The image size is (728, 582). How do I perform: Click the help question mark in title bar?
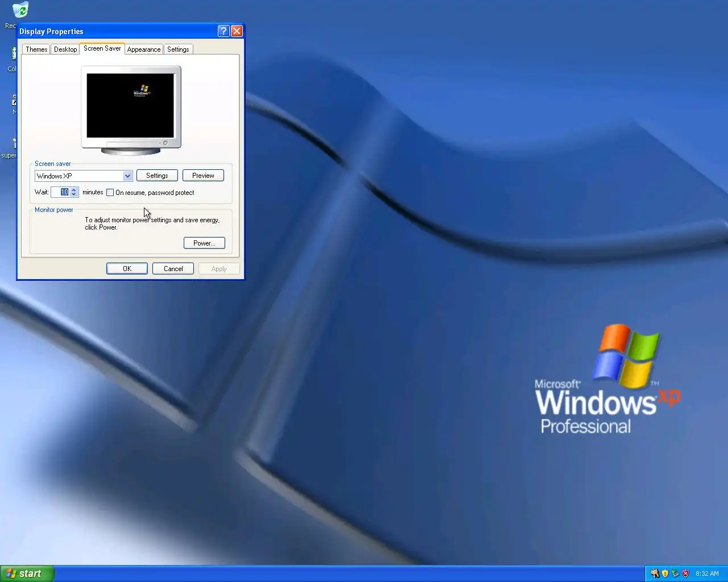pyautogui.click(x=224, y=31)
